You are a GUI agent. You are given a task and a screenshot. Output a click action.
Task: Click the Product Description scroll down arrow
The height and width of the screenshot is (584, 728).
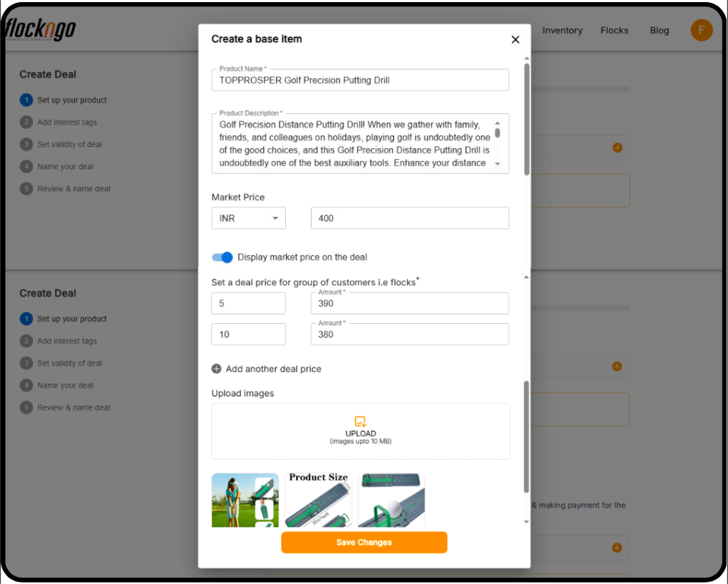(x=497, y=164)
